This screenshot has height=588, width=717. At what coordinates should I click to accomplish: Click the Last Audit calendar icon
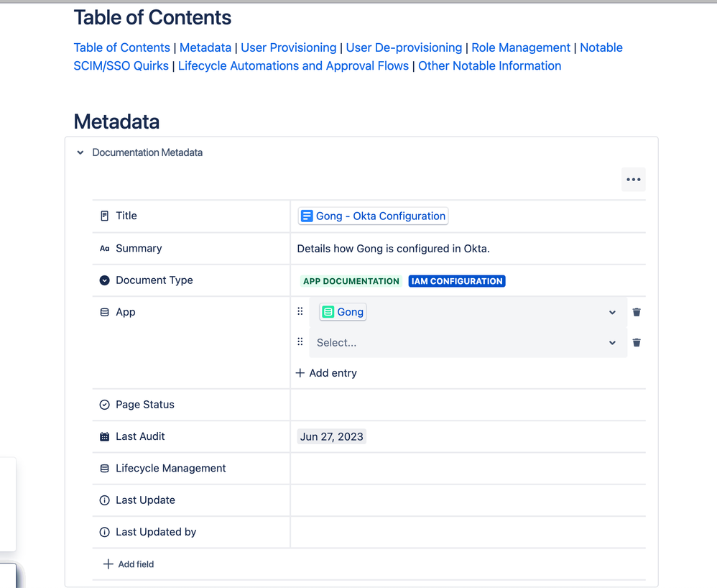pyautogui.click(x=105, y=436)
